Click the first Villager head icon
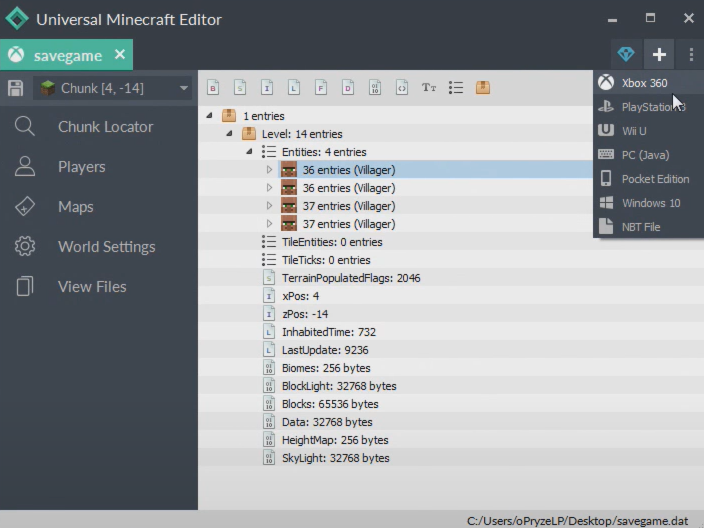 (289, 170)
